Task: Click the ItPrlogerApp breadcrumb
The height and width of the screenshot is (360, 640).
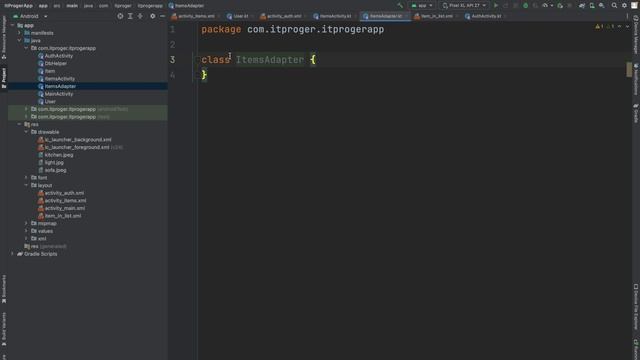Action: coord(18,6)
